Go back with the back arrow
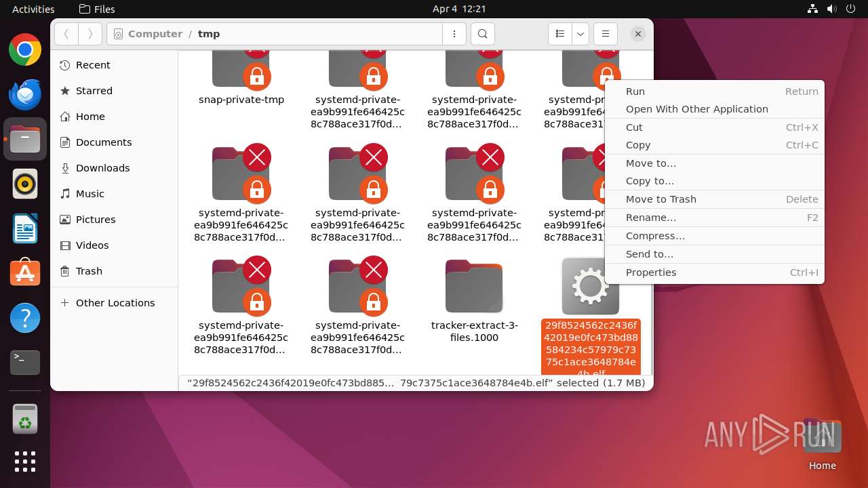 click(66, 34)
